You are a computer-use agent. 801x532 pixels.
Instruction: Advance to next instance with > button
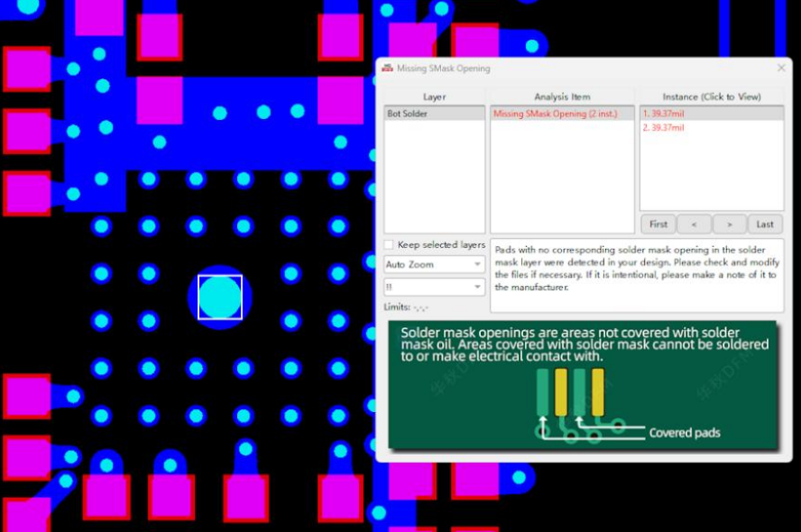coord(730,225)
